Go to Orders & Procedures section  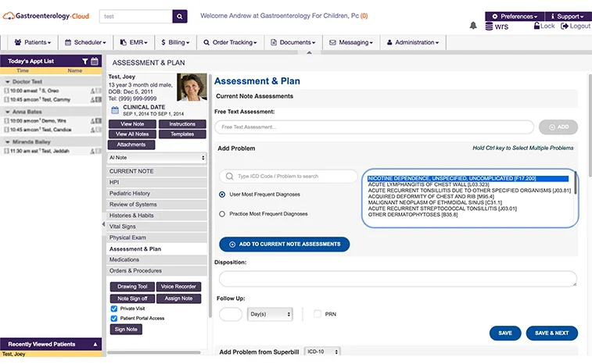click(156, 271)
